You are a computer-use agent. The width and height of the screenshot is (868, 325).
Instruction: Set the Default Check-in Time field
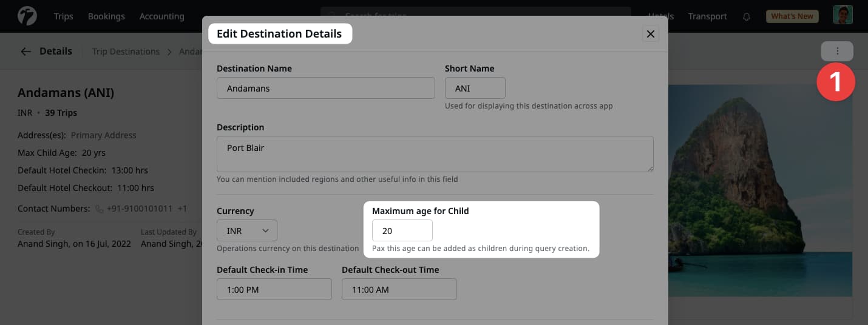(274, 289)
